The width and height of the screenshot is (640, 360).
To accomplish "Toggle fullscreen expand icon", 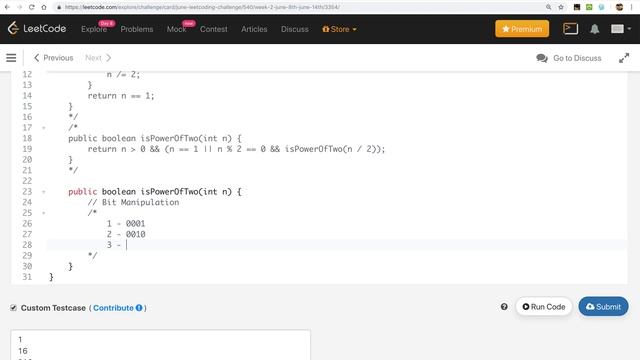I will (x=624, y=58).
